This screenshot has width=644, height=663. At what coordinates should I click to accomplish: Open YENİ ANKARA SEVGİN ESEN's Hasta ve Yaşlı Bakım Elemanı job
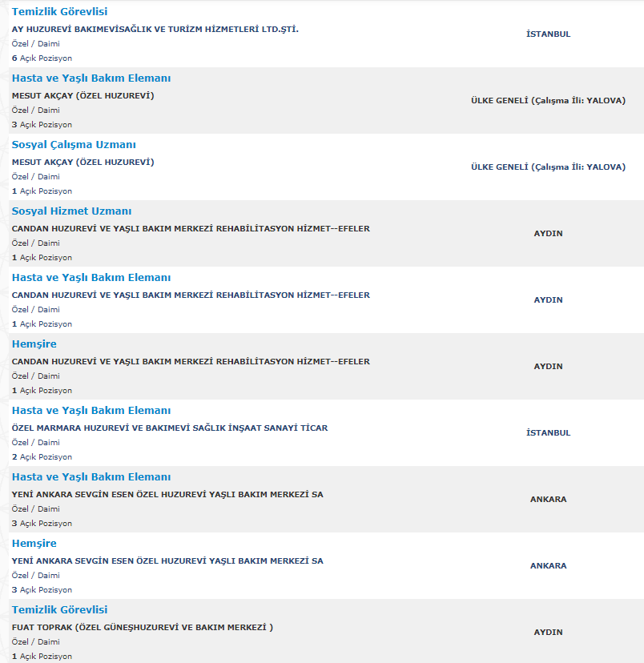91,477
